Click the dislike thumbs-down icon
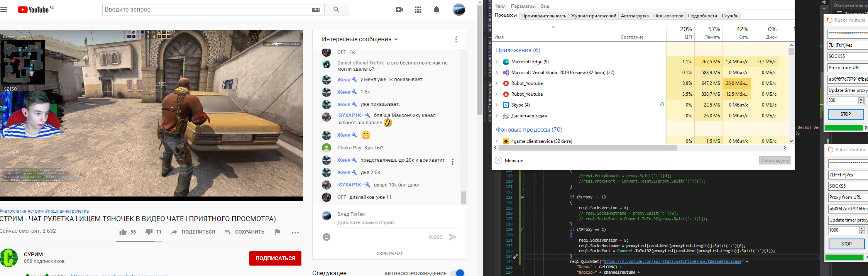This screenshot has height=276, width=868. (149, 232)
